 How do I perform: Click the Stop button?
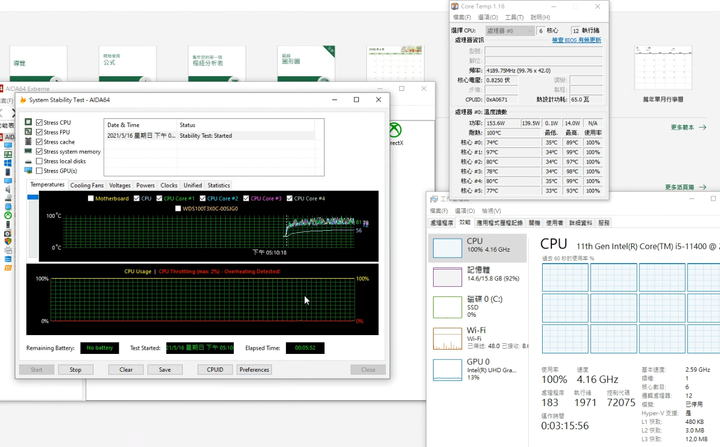pyautogui.click(x=76, y=370)
